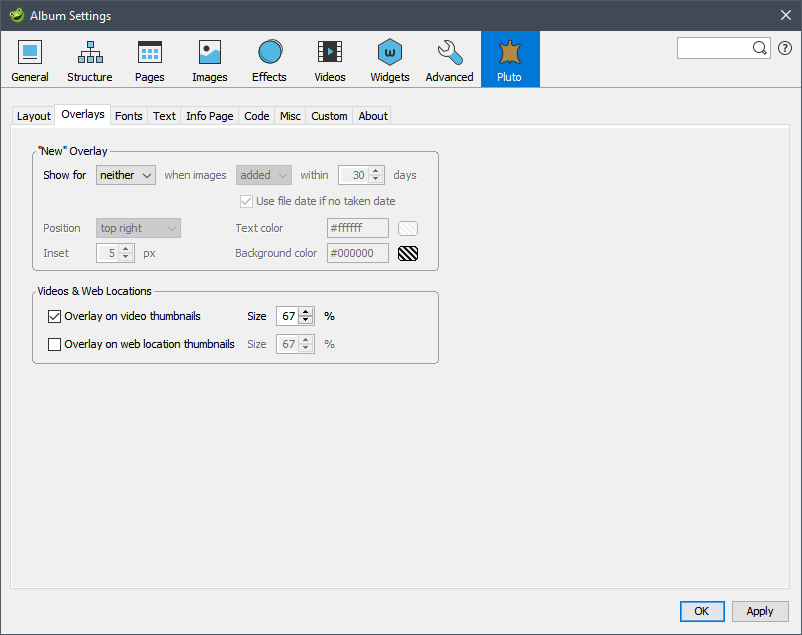
Task: Click the Inset value field showing 5
Action: pyautogui.click(x=108, y=253)
